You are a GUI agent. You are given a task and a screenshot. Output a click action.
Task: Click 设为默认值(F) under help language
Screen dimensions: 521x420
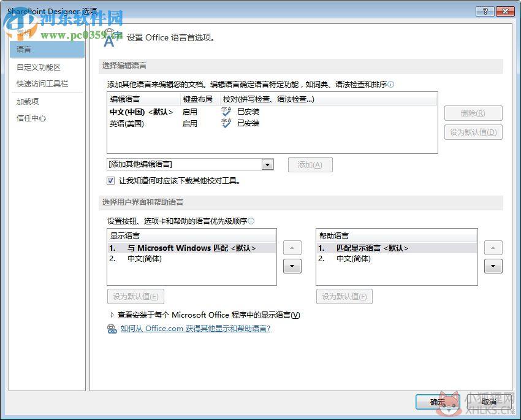(x=344, y=296)
